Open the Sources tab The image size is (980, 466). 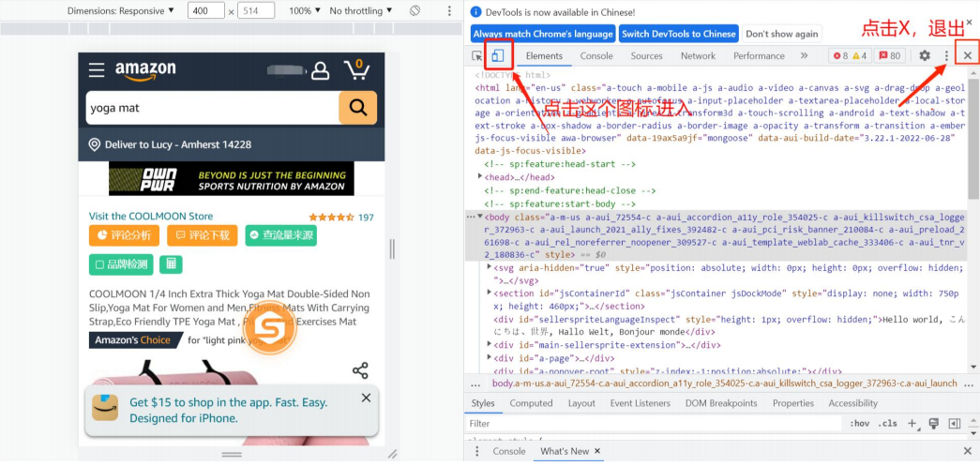click(646, 55)
